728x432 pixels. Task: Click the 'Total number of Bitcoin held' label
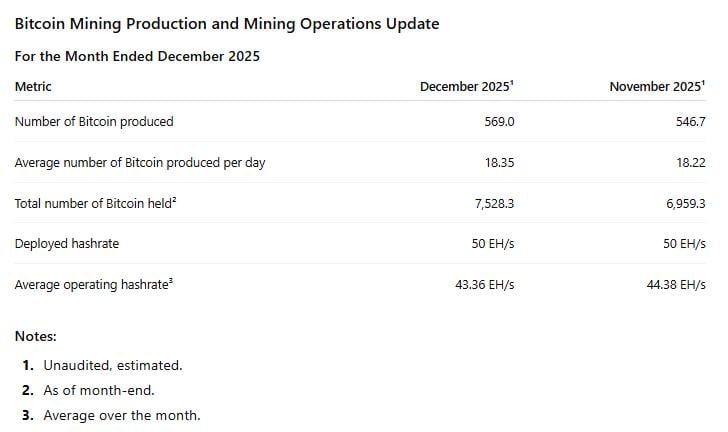coord(96,204)
